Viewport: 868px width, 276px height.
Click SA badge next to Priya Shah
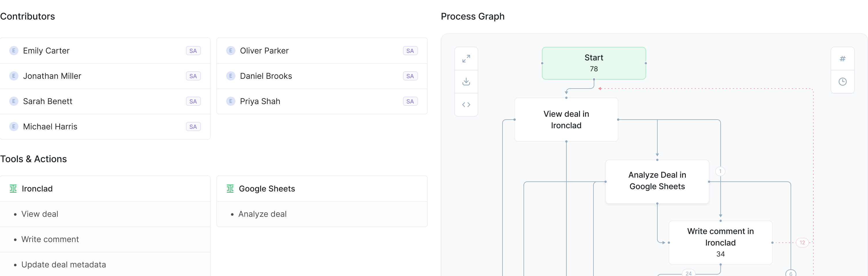point(410,101)
